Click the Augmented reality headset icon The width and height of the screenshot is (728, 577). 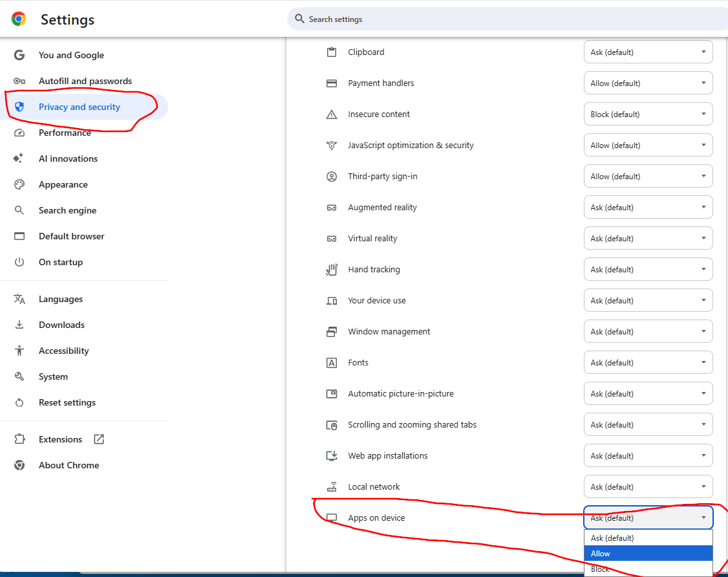332,208
